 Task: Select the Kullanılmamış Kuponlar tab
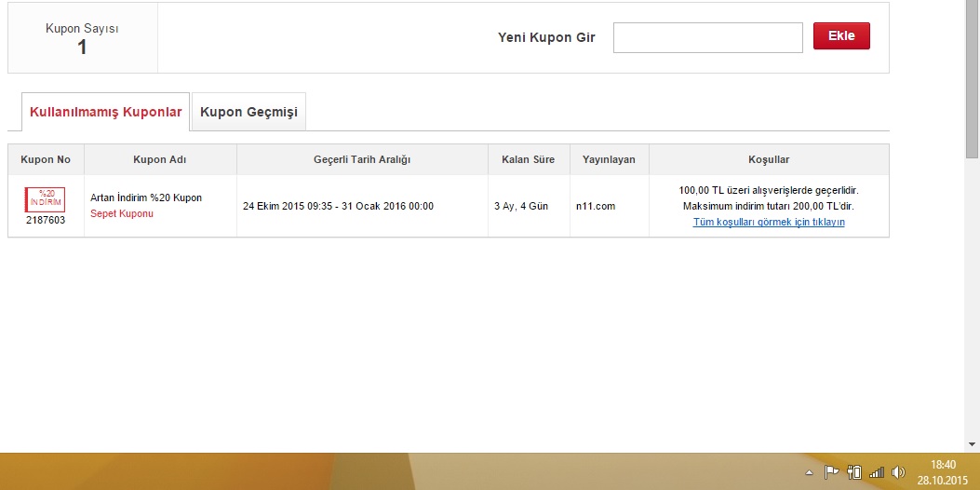(106, 112)
